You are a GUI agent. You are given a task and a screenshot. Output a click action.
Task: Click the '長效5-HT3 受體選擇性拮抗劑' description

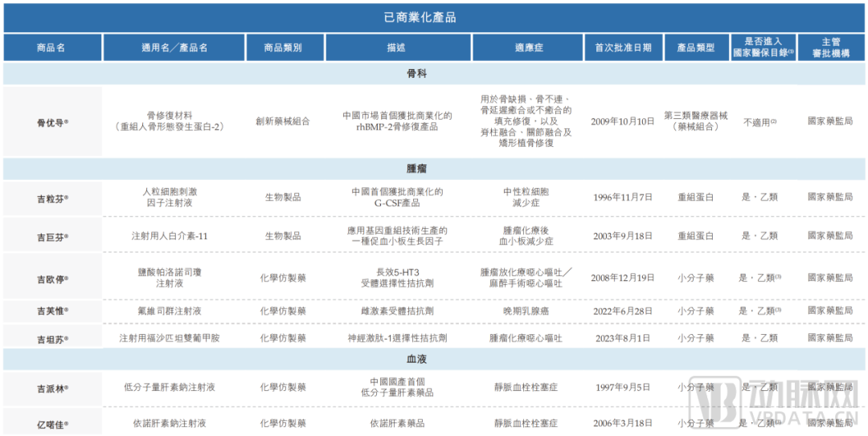click(x=398, y=277)
